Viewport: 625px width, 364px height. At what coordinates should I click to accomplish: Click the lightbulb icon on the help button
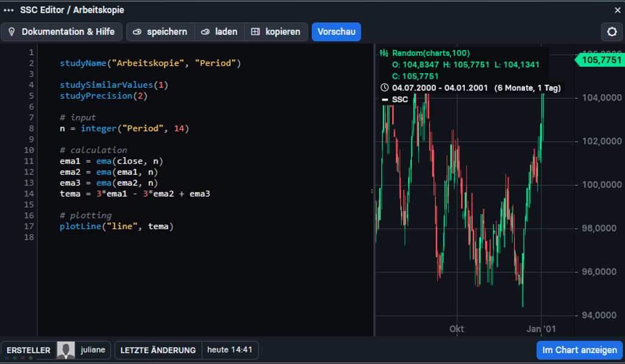(12, 32)
